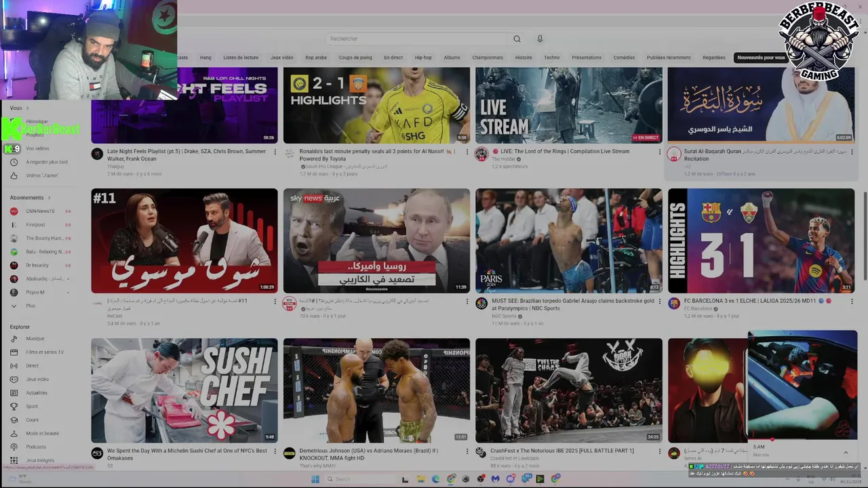868x488 pixels.
Task: Open the Firstpost subscription channel
Action: click(x=35, y=225)
